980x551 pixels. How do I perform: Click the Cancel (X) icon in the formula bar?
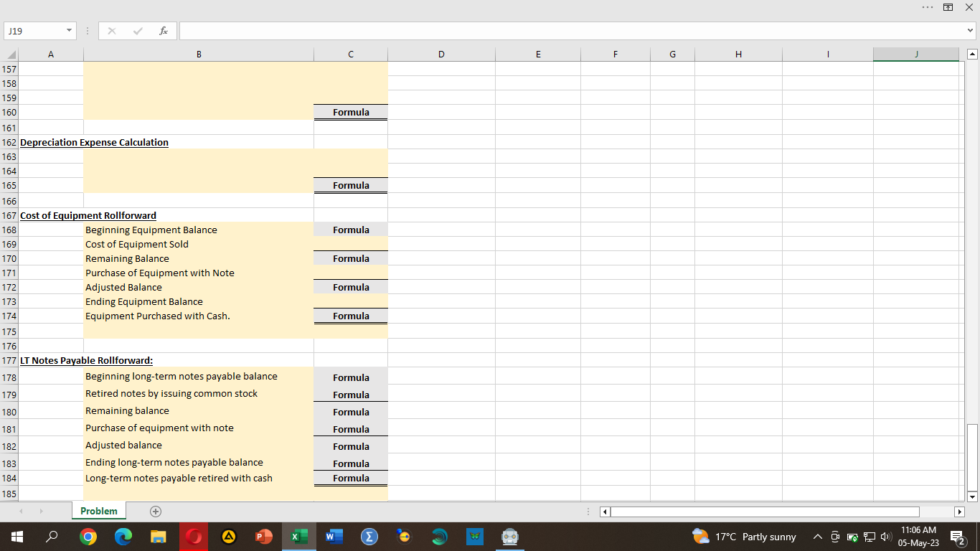[x=111, y=32]
